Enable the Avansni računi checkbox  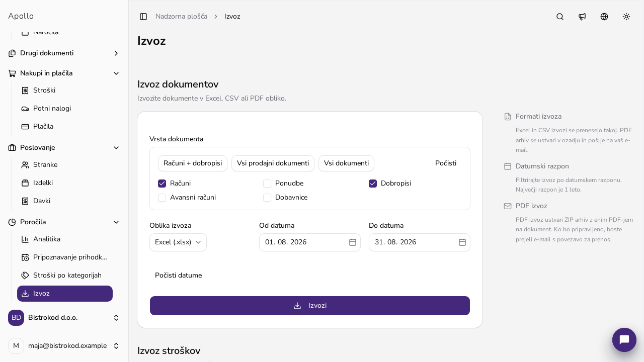click(x=162, y=198)
